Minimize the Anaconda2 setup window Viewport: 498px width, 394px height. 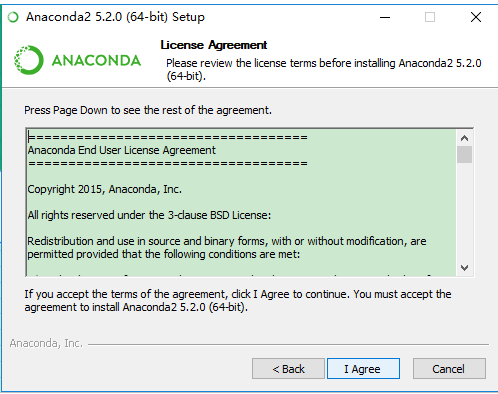pyautogui.click(x=385, y=17)
